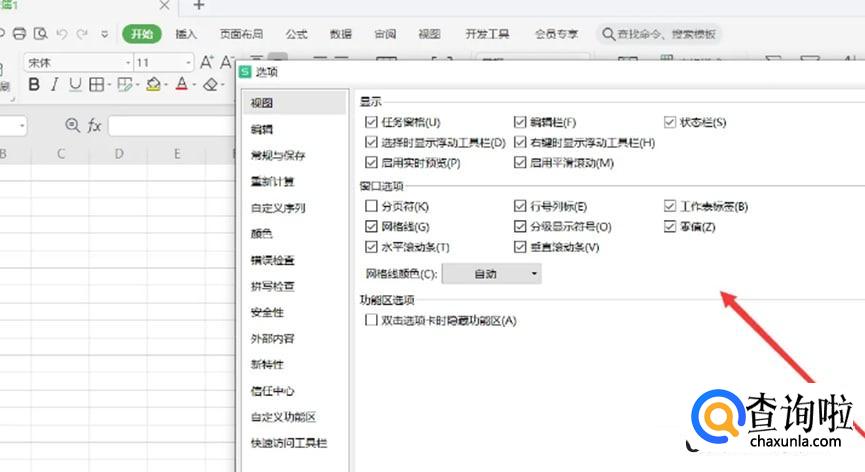Open 网格线颜色 dropdown
Screen dimensions: 865x472
[x=492, y=273]
